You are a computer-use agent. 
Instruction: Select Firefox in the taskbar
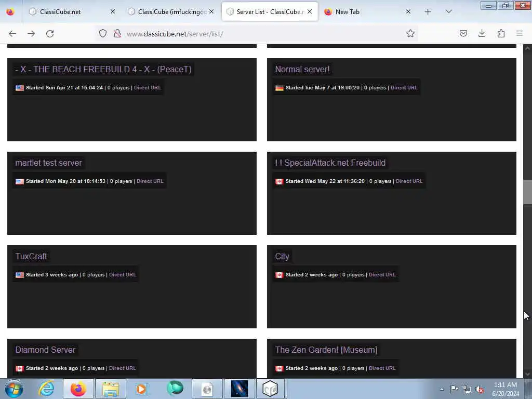[x=78, y=389]
